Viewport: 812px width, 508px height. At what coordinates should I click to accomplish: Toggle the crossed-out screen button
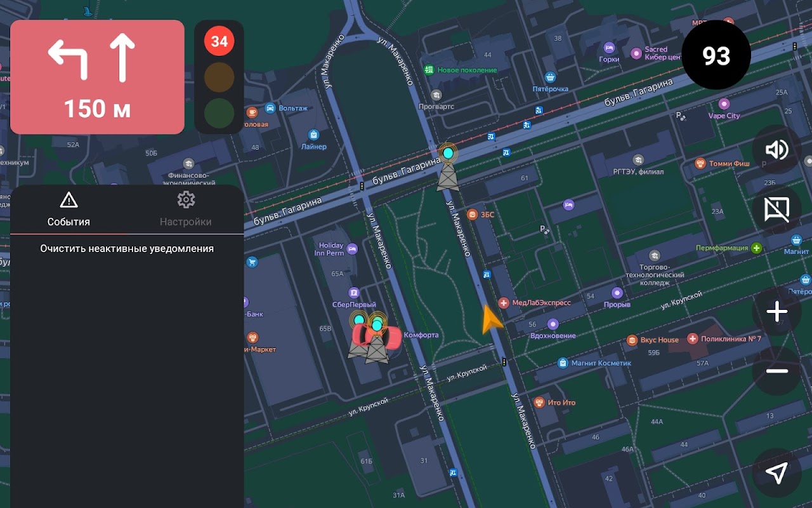point(776,210)
